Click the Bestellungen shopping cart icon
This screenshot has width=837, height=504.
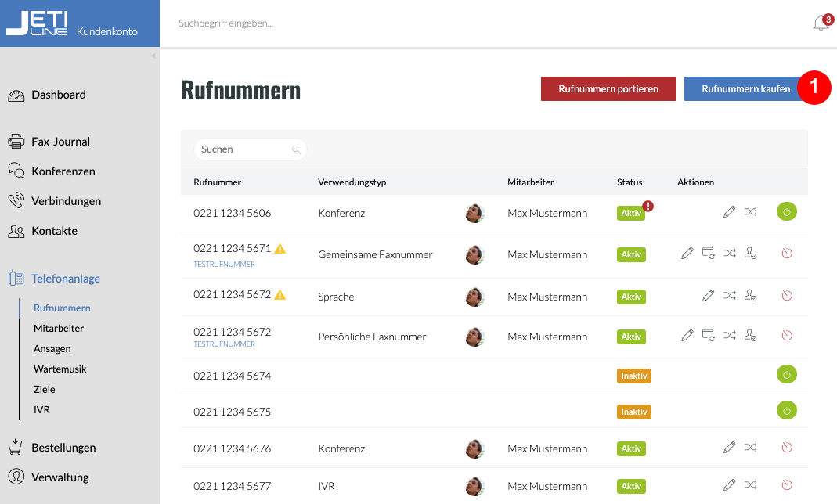coord(16,447)
